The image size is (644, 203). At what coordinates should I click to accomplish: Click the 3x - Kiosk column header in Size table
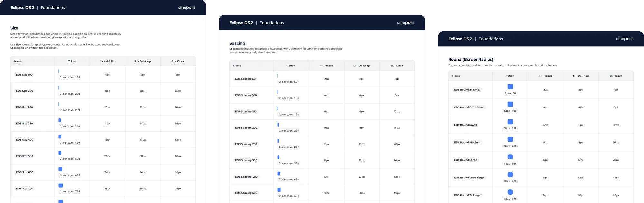click(178, 61)
